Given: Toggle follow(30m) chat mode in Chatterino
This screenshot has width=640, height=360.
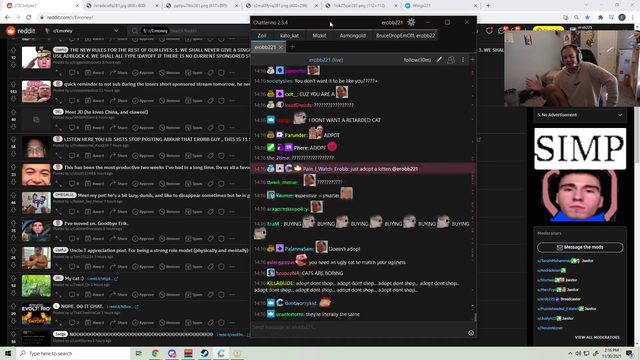Looking at the screenshot, I should [417, 60].
